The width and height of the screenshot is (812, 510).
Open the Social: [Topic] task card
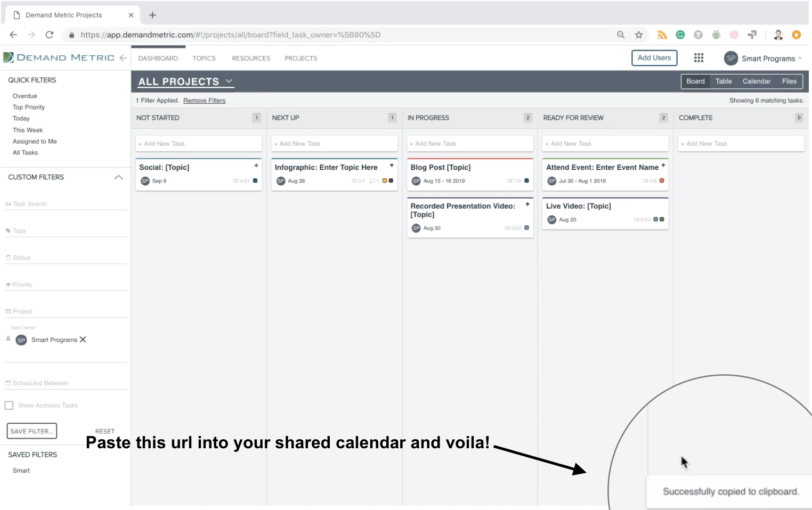[199, 174]
